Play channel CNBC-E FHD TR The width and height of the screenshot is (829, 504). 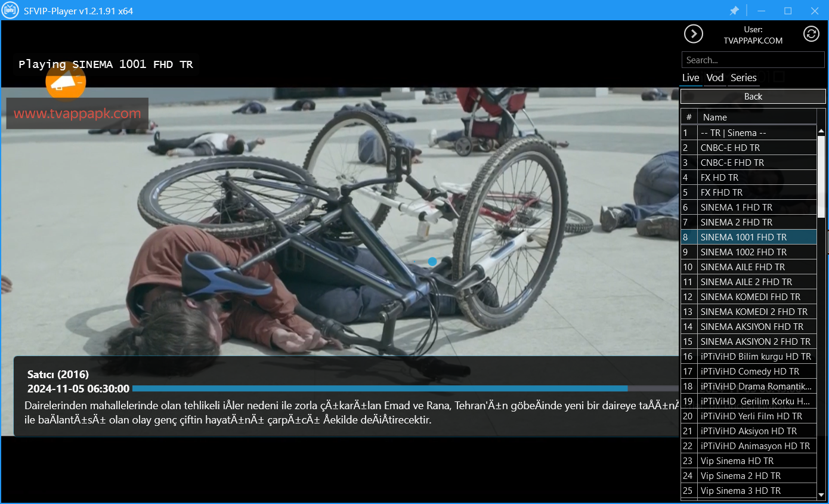click(x=748, y=162)
